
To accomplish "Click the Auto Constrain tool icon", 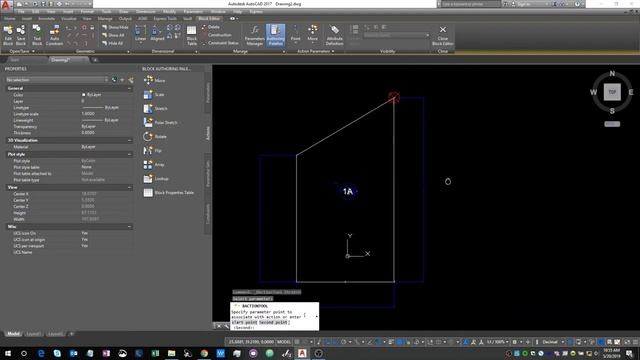I will (x=54, y=35).
